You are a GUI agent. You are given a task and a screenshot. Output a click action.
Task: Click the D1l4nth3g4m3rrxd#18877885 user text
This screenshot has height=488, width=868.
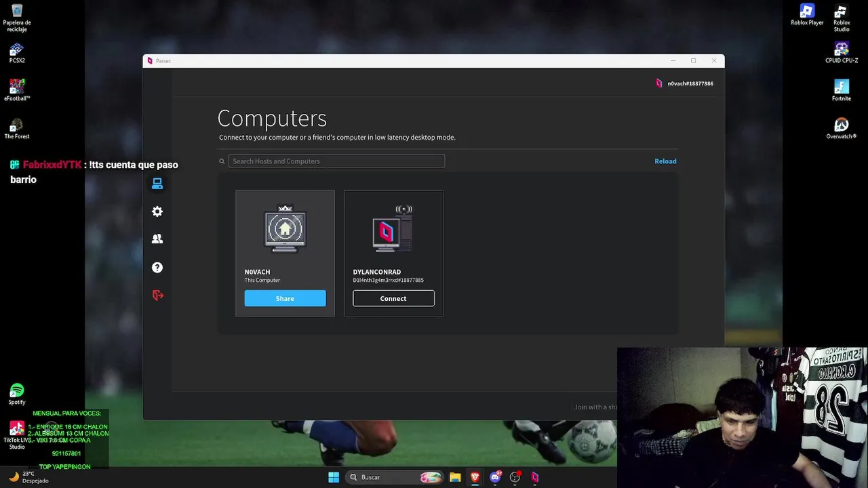pos(389,280)
